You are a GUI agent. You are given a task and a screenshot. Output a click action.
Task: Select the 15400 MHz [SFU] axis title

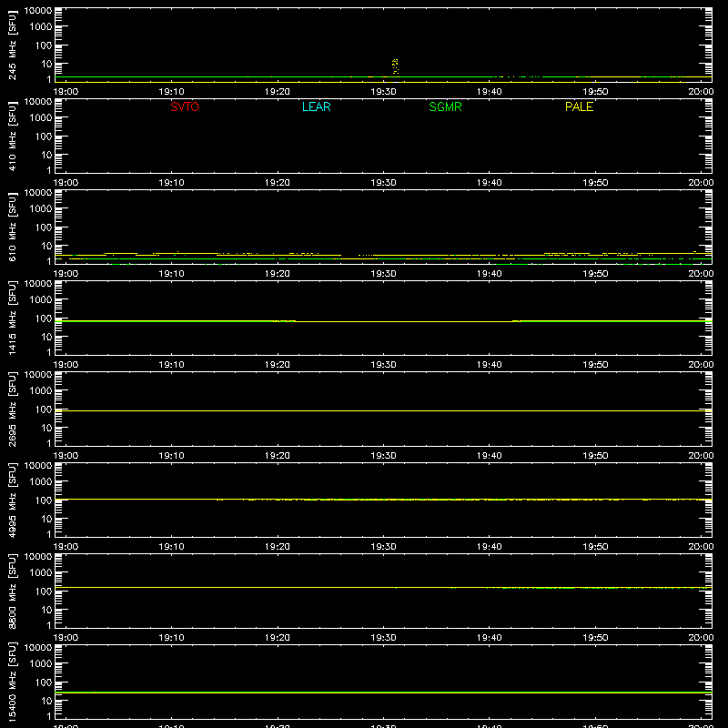(x=13, y=682)
